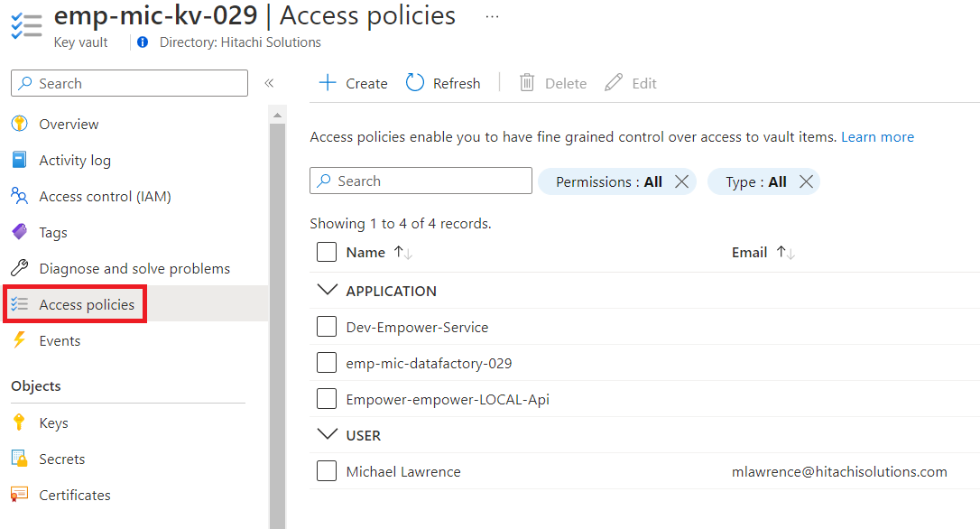
Task: Open Overview in sidebar
Action: pyautogui.click(x=69, y=124)
